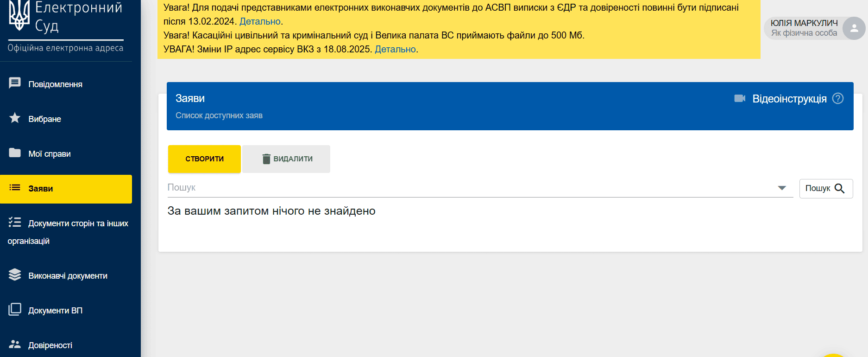868x357 pixels.
Task: Follow the Детально link about IP address changes
Action: (x=395, y=49)
